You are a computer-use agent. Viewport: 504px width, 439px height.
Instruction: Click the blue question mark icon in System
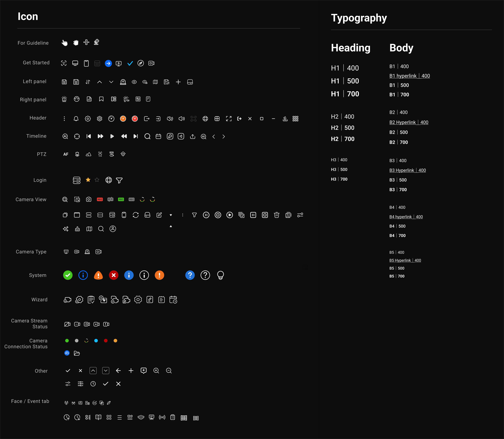point(190,275)
